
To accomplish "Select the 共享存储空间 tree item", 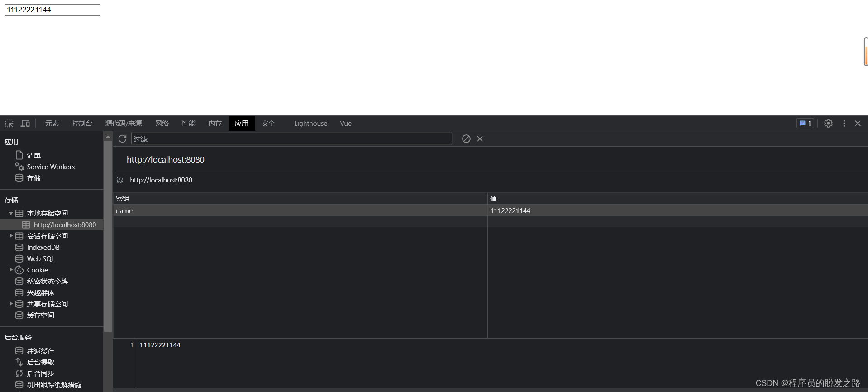I will tap(47, 304).
